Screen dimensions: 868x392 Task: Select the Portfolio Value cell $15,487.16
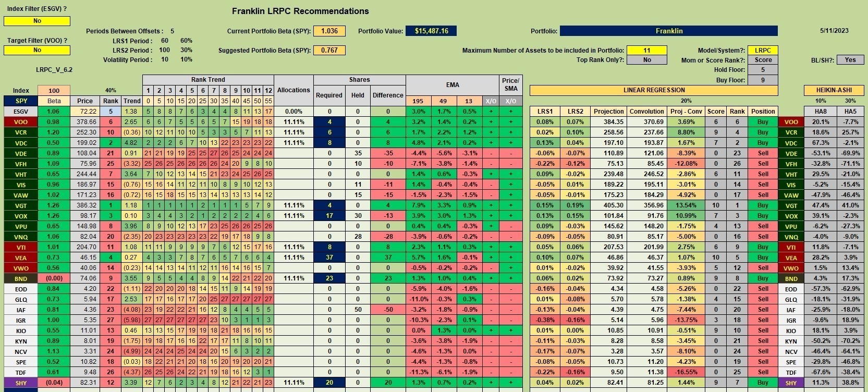point(431,31)
